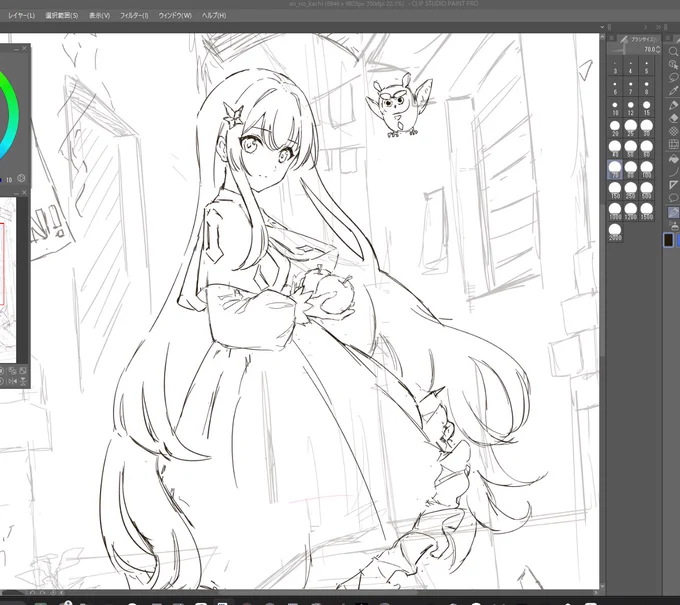Switch to the ブラシサイズ panel tab
Image resolution: width=680 pixels, height=605 pixels.
coord(639,39)
